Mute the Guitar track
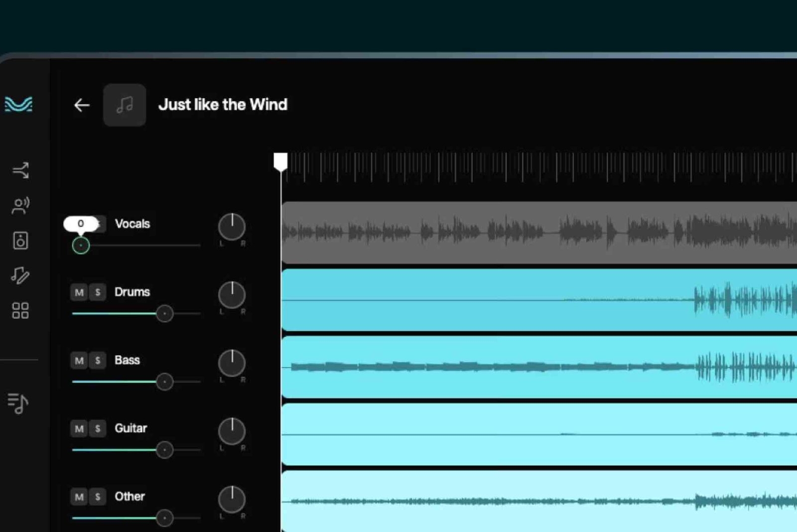This screenshot has width=797, height=532. (x=79, y=428)
